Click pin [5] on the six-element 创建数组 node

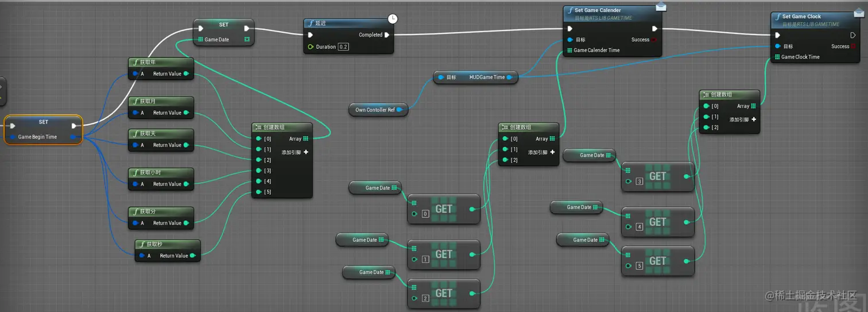pyautogui.click(x=259, y=192)
